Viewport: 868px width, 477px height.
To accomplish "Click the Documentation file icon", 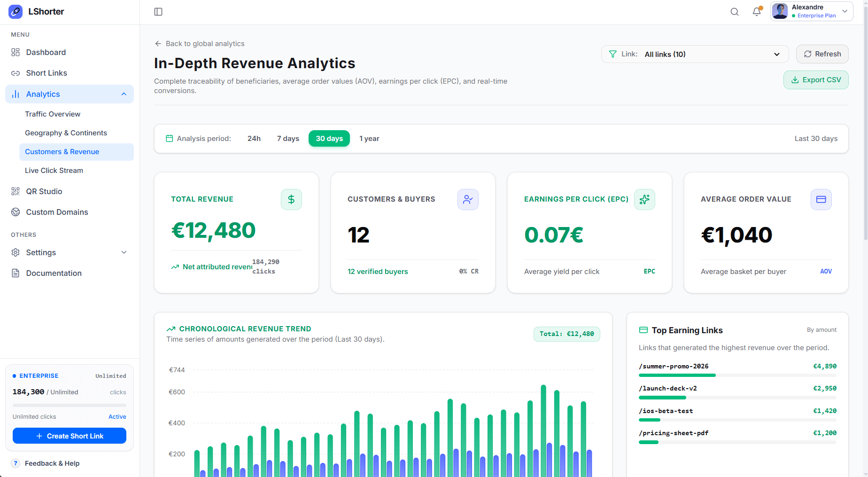I will (15, 273).
